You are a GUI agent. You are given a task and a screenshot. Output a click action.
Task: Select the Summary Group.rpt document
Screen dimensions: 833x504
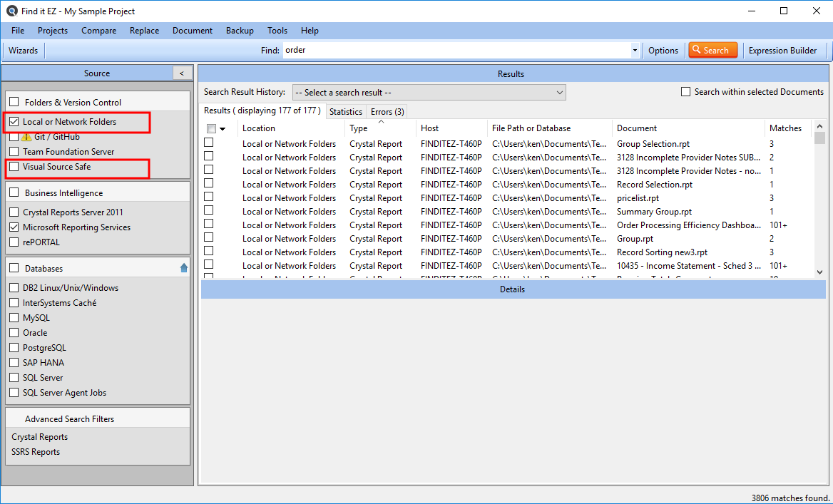(x=654, y=212)
